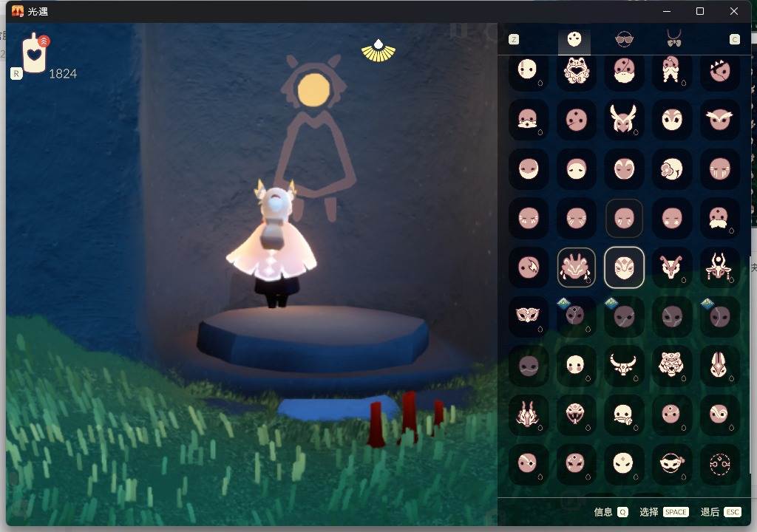Image resolution: width=757 pixels, height=532 pixels.
Task: Open the bow tie necklace tab
Action: [673, 39]
